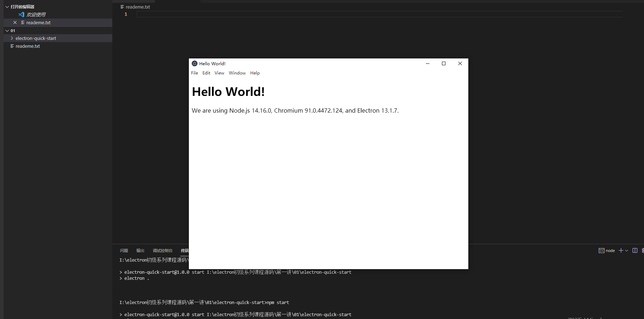Click the VS Code icon beside 欢迎使用
Screen dimensions: 644x319
(x=21, y=15)
